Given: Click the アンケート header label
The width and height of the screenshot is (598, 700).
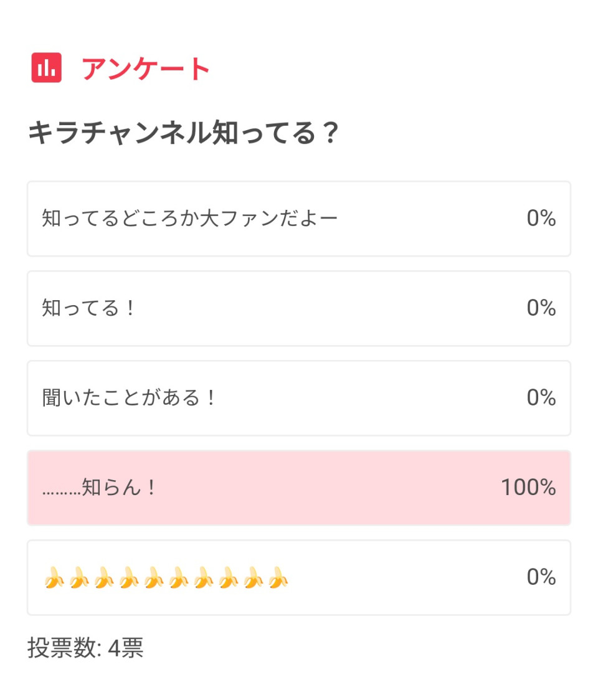Looking at the screenshot, I should [146, 69].
